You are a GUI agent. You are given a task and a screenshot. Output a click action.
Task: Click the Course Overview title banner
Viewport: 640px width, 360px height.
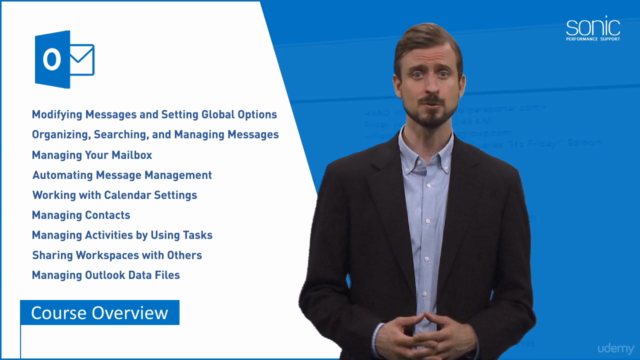coord(100,313)
